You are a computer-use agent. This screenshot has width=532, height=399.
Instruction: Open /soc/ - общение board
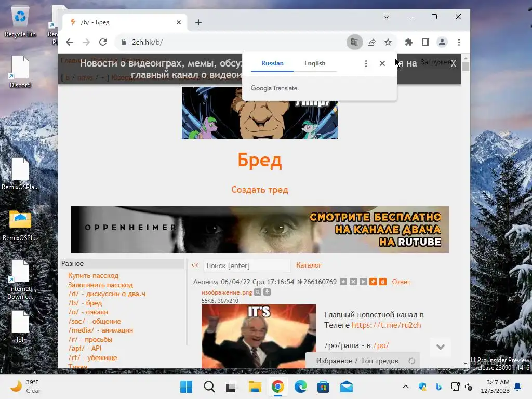pyautogui.click(x=95, y=321)
